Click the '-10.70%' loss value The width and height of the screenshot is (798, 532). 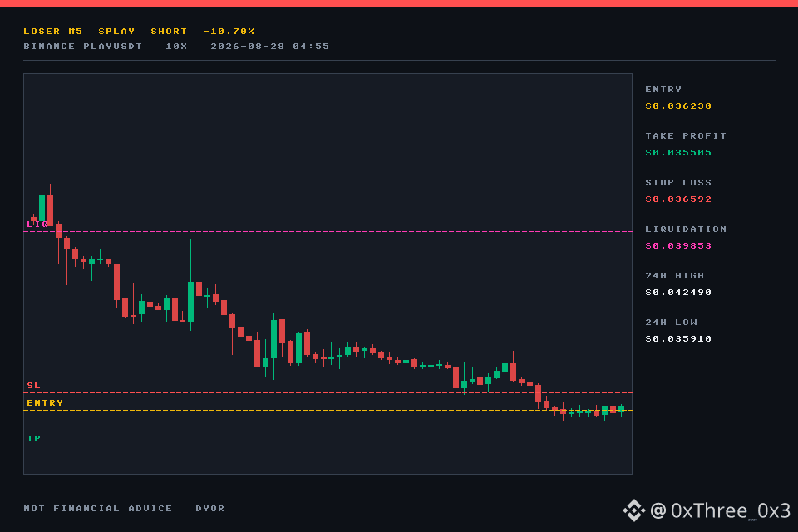tap(229, 31)
